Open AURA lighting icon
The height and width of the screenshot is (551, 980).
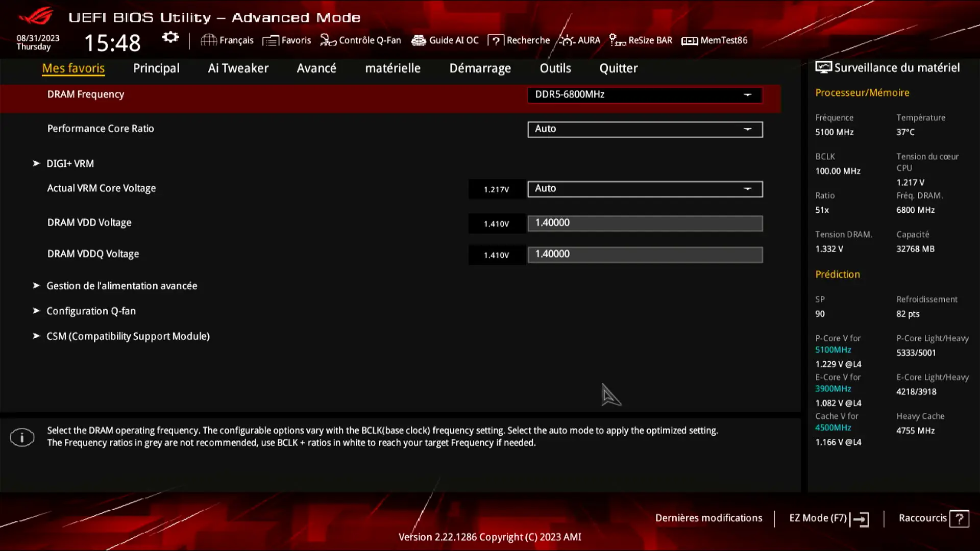[567, 40]
